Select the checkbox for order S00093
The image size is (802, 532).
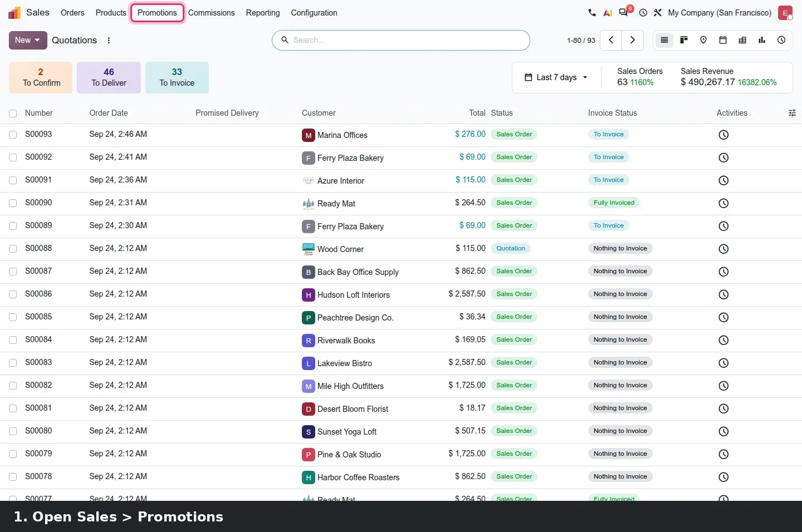pos(13,135)
